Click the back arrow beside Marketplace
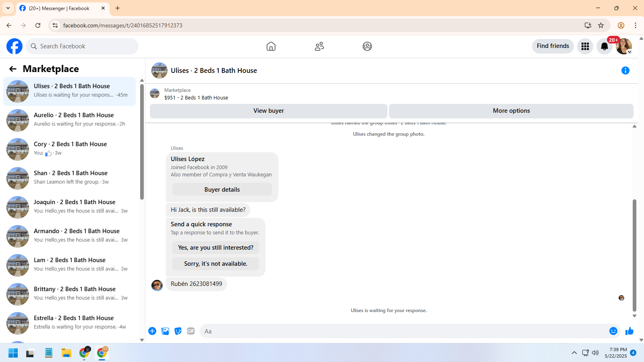 [13, 69]
